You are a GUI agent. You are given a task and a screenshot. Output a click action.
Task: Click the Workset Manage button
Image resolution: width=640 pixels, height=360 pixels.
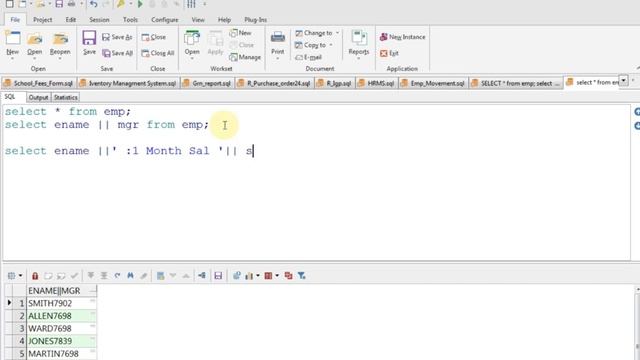pos(245,57)
